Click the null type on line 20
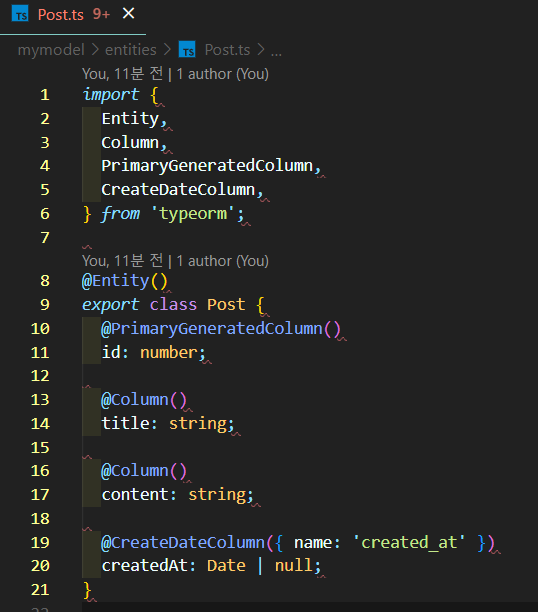Image resolution: width=538 pixels, height=612 pixels. [294, 566]
